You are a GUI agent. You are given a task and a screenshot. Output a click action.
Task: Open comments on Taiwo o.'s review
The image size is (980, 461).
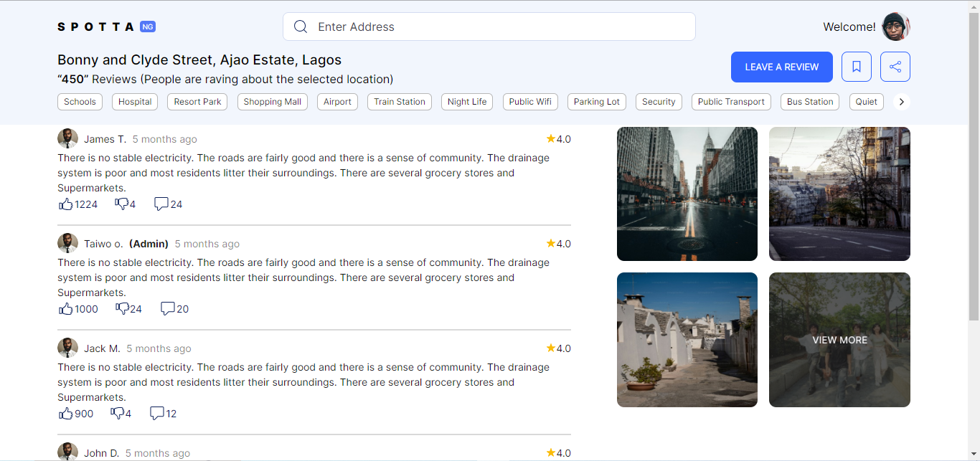[x=168, y=309]
